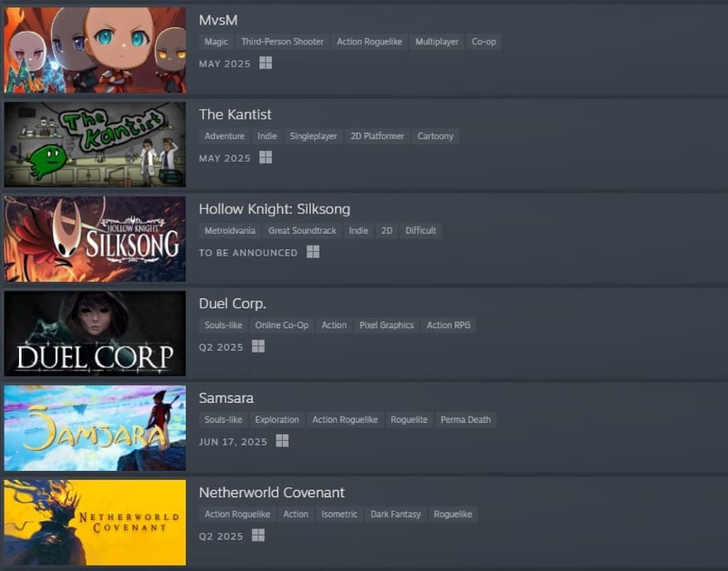Open The Kantist capsule artwork
728x571 pixels.
(95, 145)
